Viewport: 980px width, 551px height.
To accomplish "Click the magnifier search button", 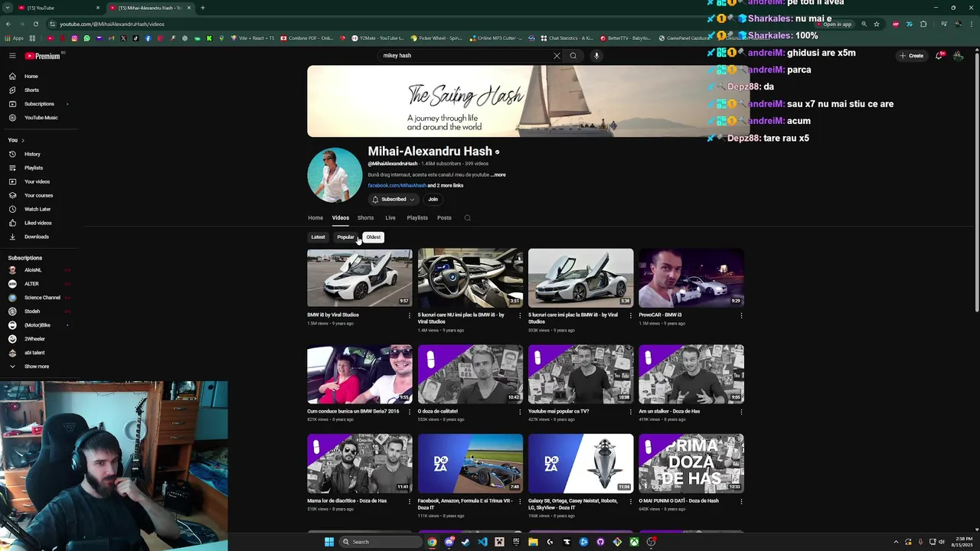I will [573, 56].
